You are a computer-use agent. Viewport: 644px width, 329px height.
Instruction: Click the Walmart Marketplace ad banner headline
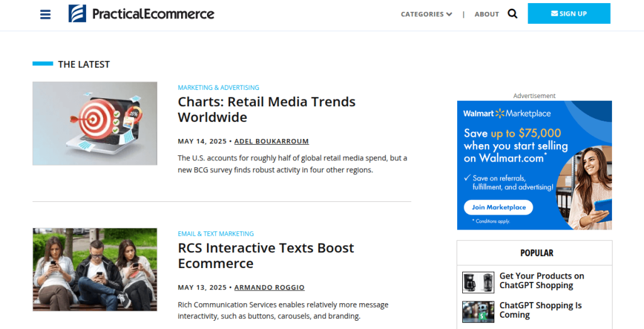pyautogui.click(x=516, y=145)
